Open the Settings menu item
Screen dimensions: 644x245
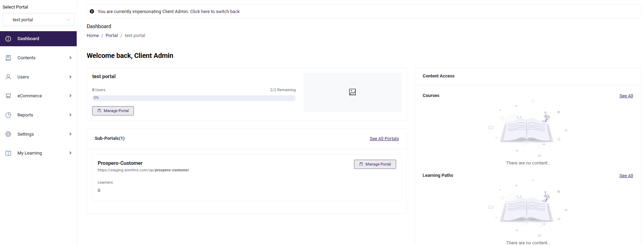pos(38,134)
